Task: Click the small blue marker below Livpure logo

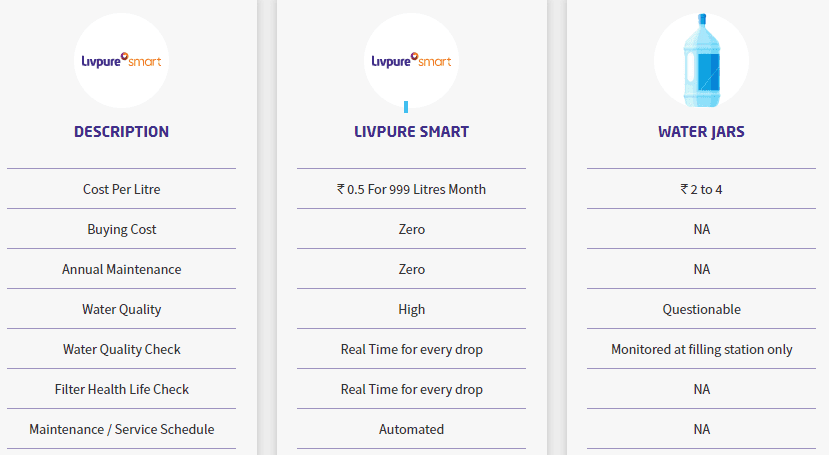Action: point(406,106)
